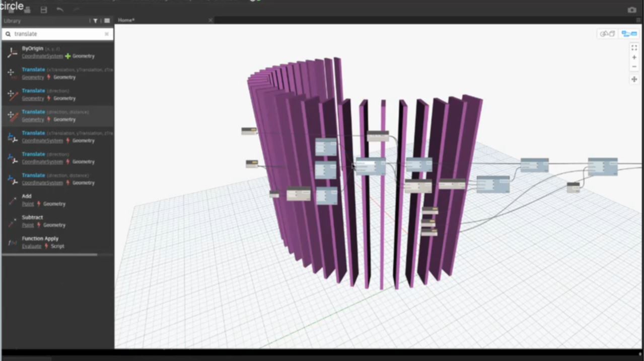Open the library list layout options
This screenshot has height=361, width=644.
pyautogui.click(x=107, y=21)
